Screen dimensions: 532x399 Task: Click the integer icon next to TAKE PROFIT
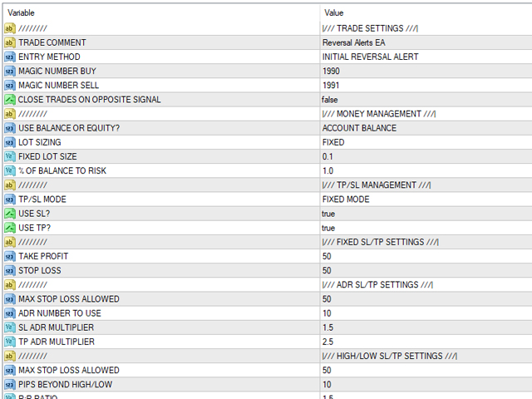(9, 256)
